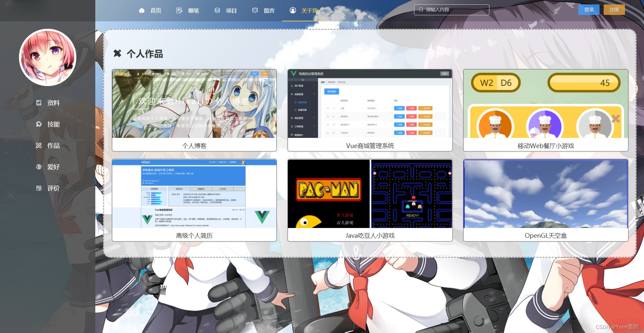Click the user icon beside 关于我
The width and height of the screenshot is (644, 333).
[x=293, y=11]
